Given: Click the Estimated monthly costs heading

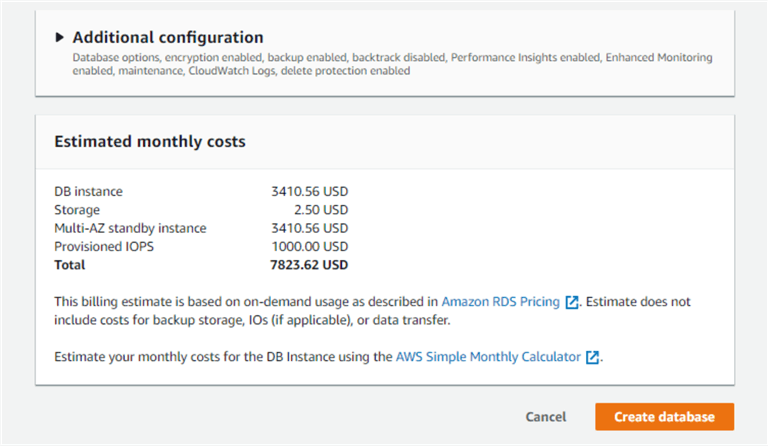Looking at the screenshot, I should [x=150, y=142].
